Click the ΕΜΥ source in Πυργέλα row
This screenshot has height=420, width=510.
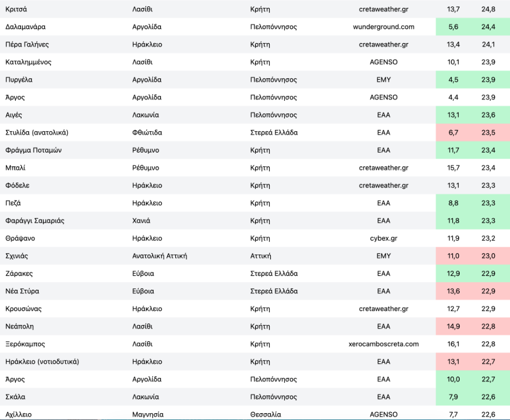(384, 80)
